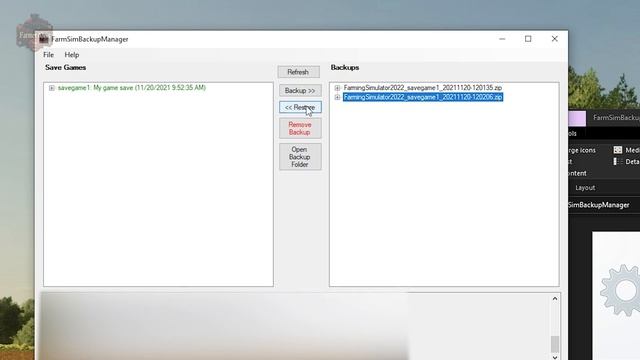Screen dimensions: 640x360
Task: Click the FarmSimBackupManager title bar icon
Action: [x=44, y=39]
